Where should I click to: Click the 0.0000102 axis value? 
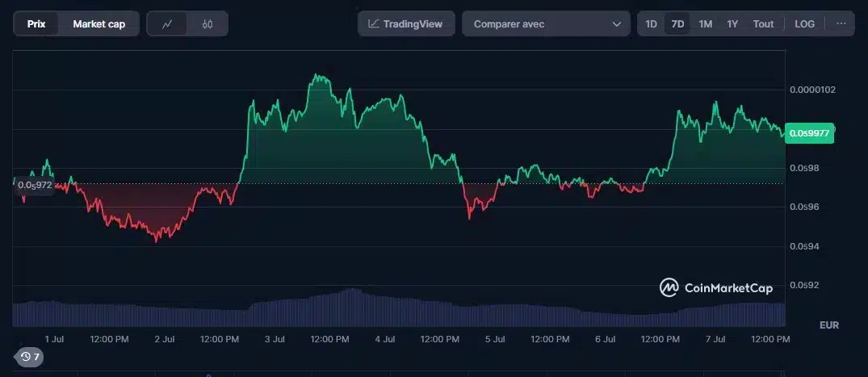click(812, 90)
